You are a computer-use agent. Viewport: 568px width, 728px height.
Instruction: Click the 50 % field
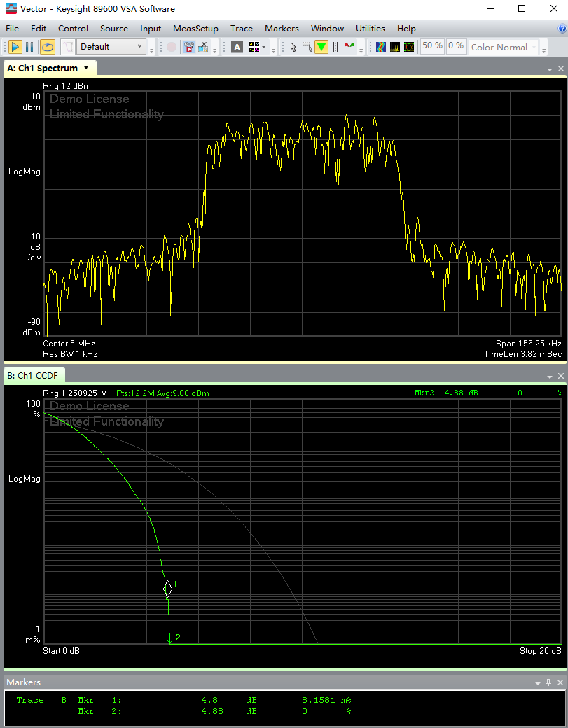coord(432,46)
